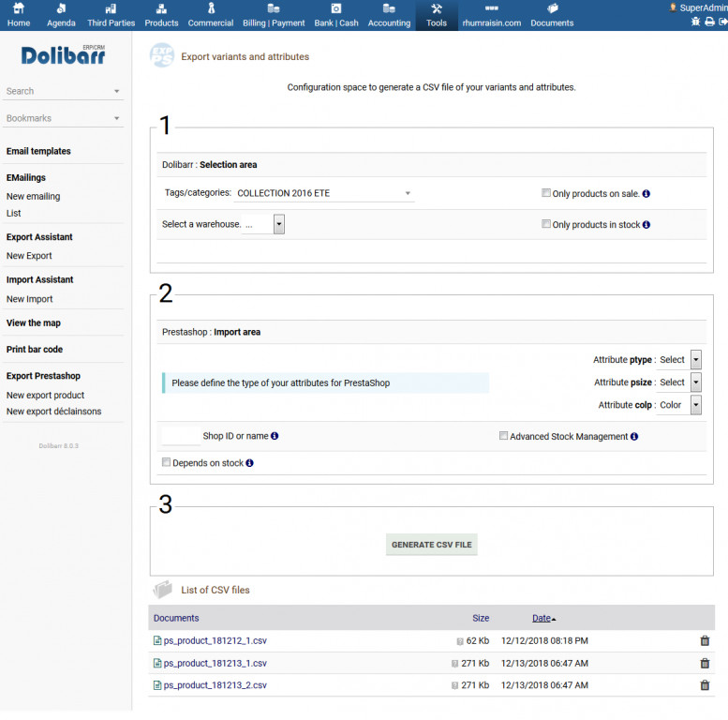This screenshot has height=720, width=728.
Task: Toggle the Depends on stock checkbox
Action: [x=167, y=462]
